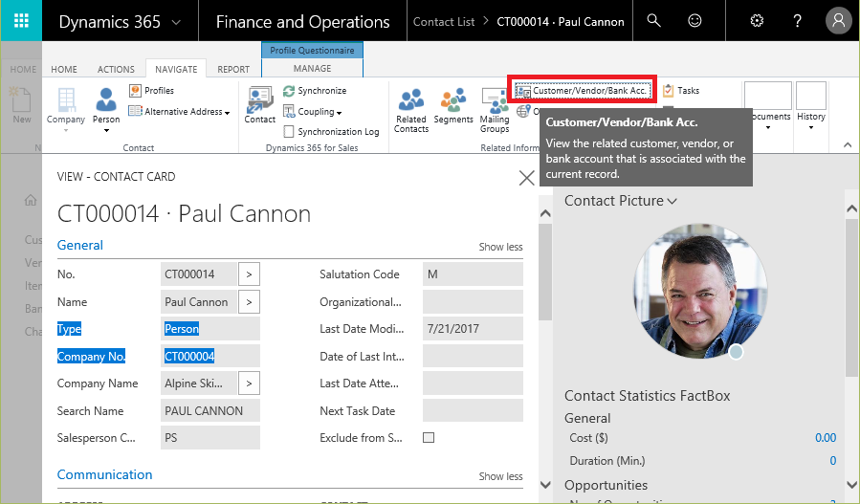The image size is (860, 504).
Task: Click the Salesperson Code field PS
Action: 210,438
